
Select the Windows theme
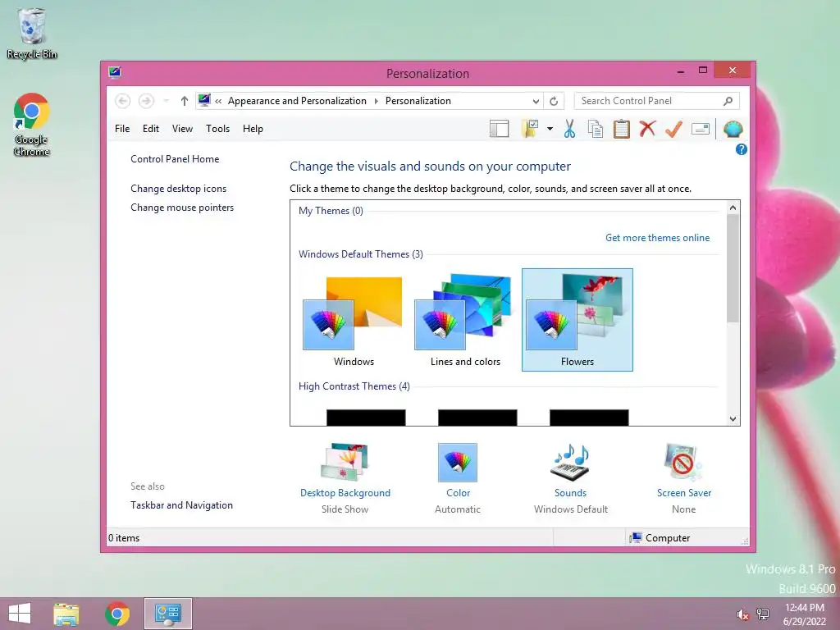[x=354, y=321]
